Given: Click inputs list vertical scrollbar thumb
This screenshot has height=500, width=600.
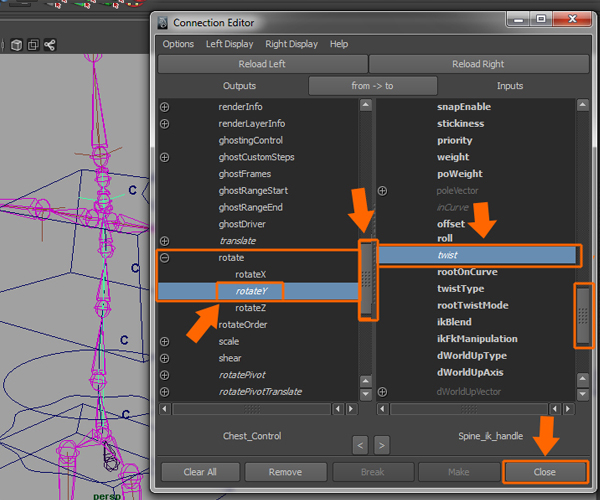Looking at the screenshot, I should point(583,316).
